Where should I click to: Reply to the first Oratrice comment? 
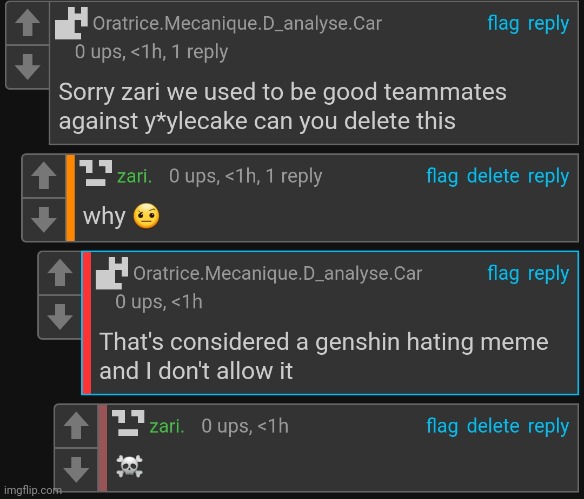pyautogui.click(x=549, y=23)
